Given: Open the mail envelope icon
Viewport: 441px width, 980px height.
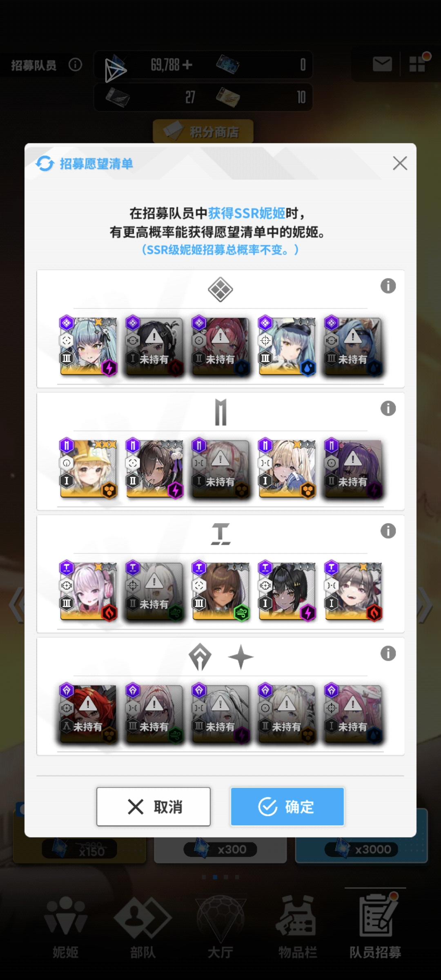Looking at the screenshot, I should [382, 64].
